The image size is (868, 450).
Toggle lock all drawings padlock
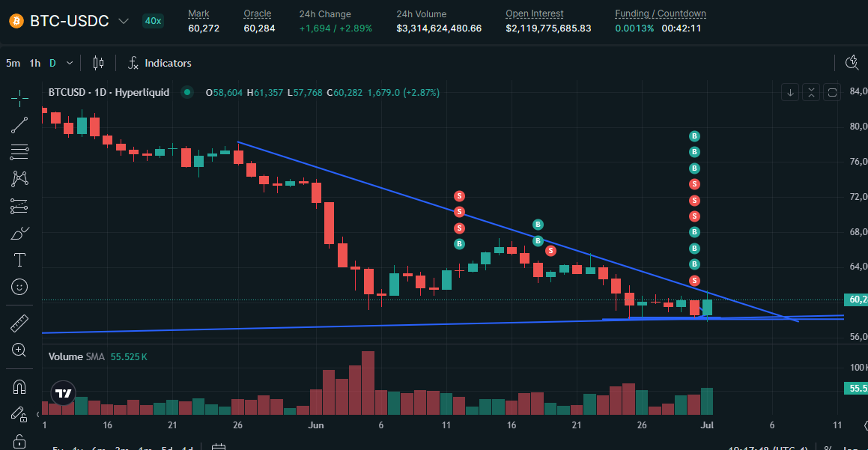point(19,441)
